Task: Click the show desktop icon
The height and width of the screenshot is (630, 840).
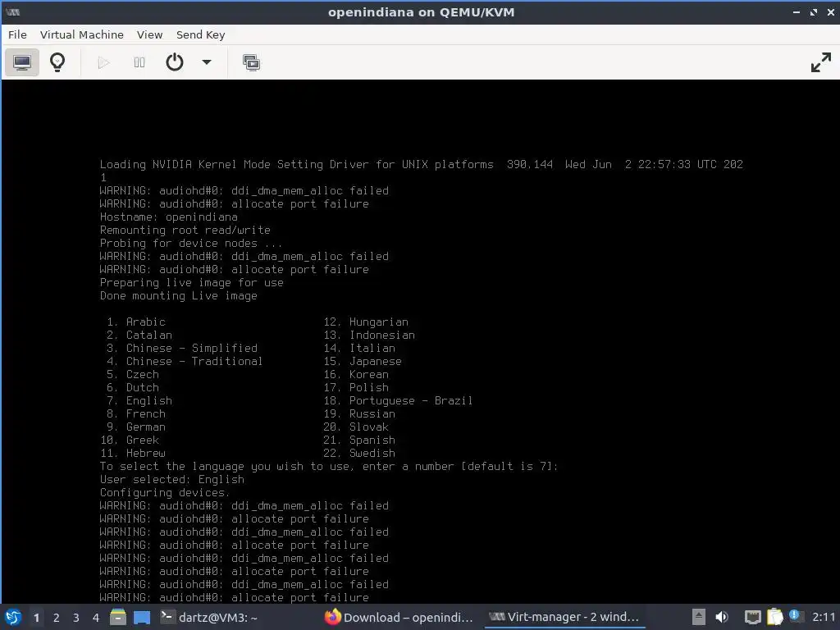Action: tap(142, 618)
